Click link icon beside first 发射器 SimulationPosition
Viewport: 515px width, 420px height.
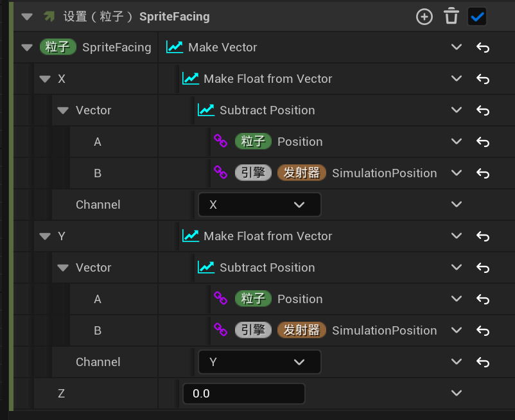[220, 173]
